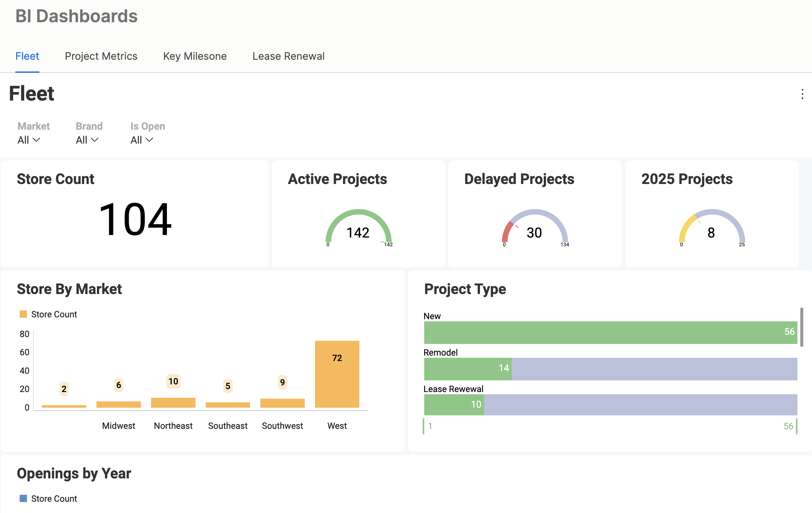Image resolution: width=812 pixels, height=513 pixels.
Task: Click the 2025 Projects gauge
Action: click(711, 228)
